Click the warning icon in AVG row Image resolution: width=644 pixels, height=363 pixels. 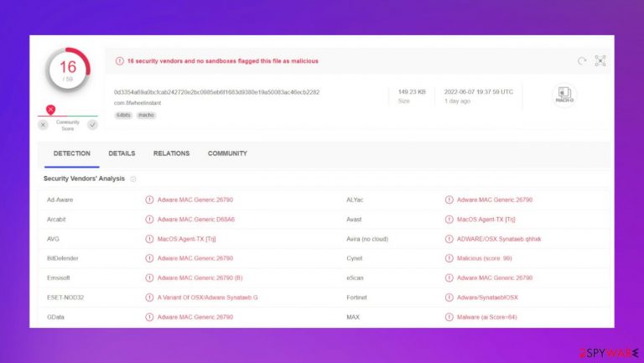(149, 239)
